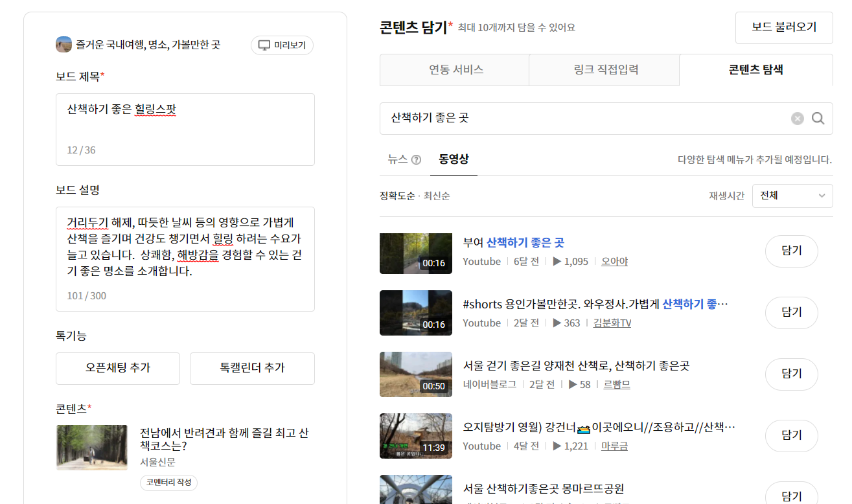Select the 콘텐츠 탐색 tab
The image size is (852, 504).
pos(756,70)
